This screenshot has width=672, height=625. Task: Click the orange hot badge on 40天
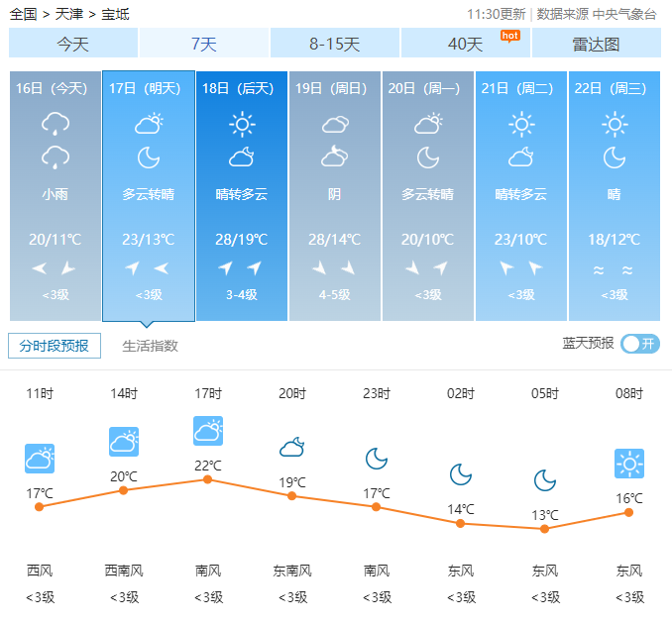pyautogui.click(x=510, y=36)
